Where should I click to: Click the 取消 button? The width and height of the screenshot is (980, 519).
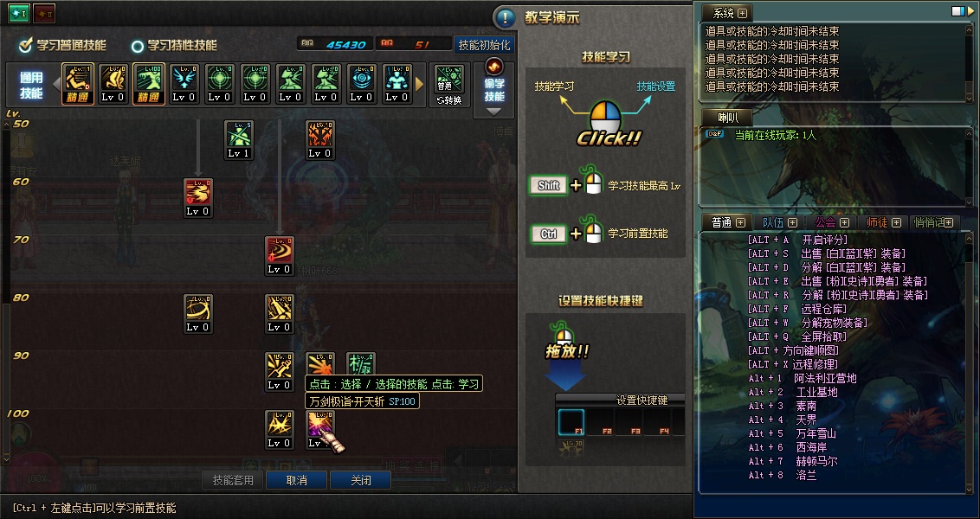(x=296, y=480)
